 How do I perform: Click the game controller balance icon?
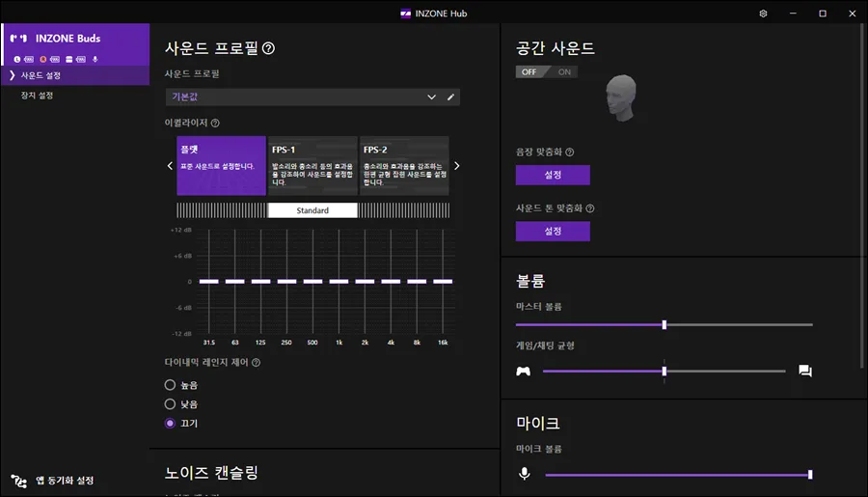(x=523, y=372)
